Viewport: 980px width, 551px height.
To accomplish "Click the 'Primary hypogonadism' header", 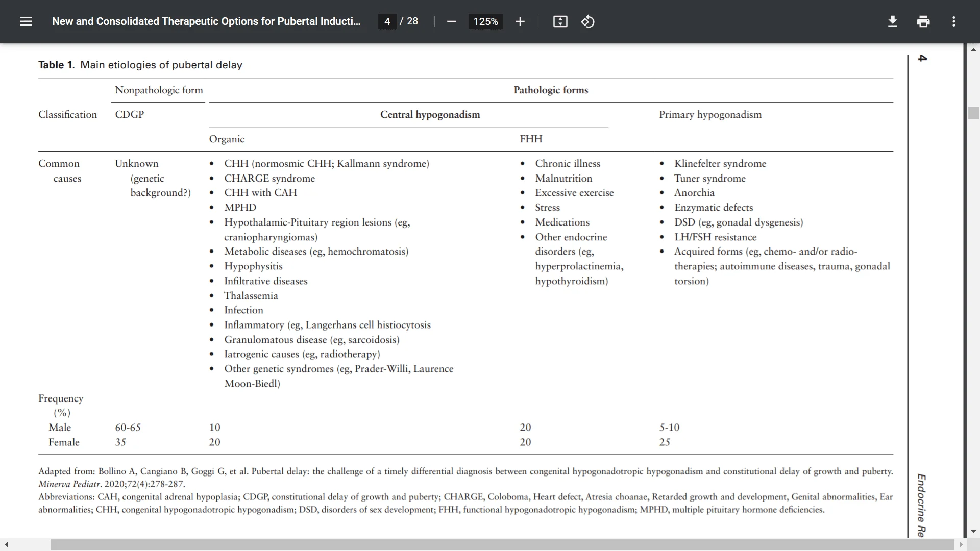I will [710, 115].
